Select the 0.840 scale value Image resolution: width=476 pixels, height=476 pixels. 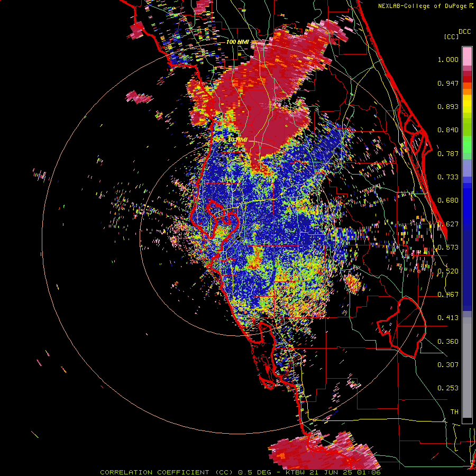[x=448, y=130]
